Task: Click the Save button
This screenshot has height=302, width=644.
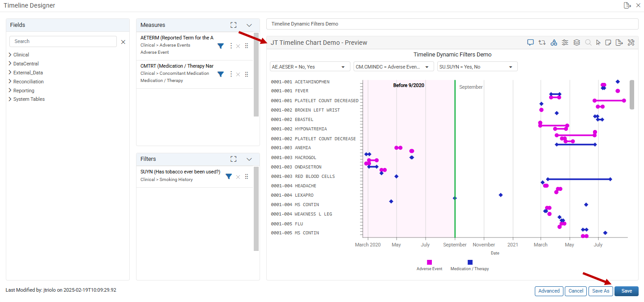Action: (x=627, y=291)
